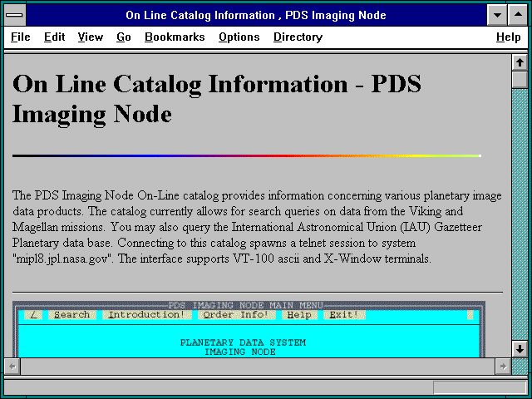Click Help in the PDS main menu image

pyautogui.click(x=299, y=315)
